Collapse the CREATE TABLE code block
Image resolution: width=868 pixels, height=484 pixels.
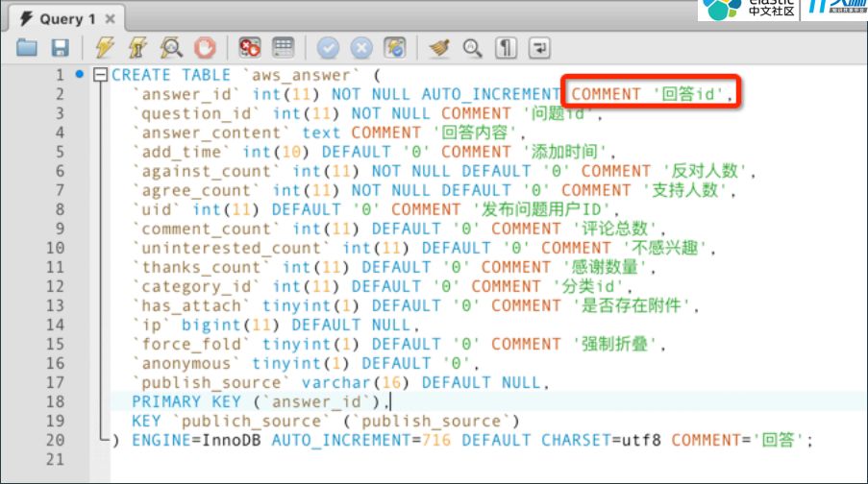[x=100, y=75]
